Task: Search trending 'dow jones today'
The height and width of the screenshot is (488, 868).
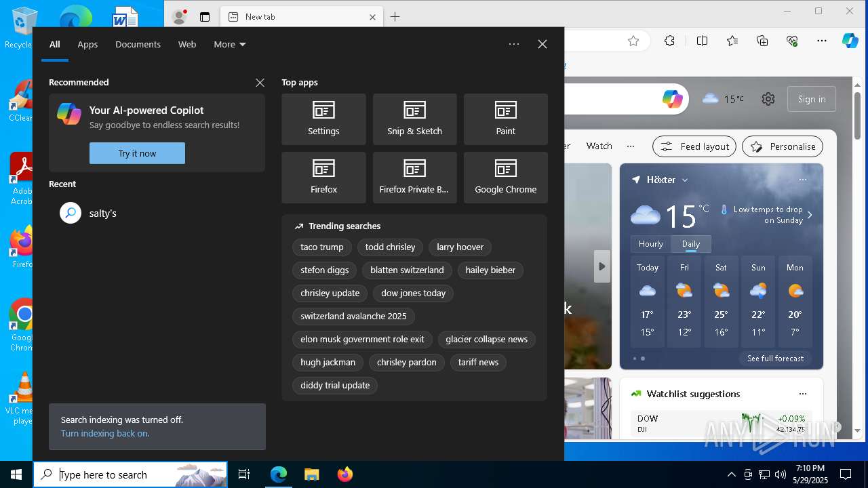Action: (413, 293)
